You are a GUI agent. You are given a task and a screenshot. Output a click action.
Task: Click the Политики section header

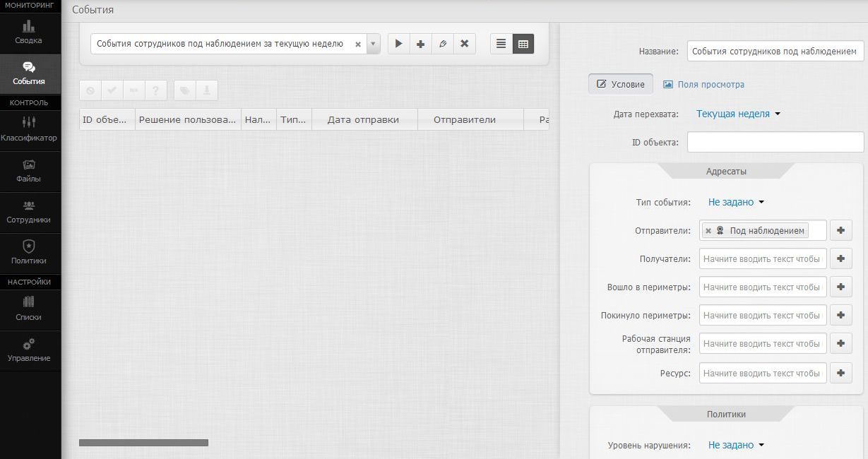click(726, 415)
